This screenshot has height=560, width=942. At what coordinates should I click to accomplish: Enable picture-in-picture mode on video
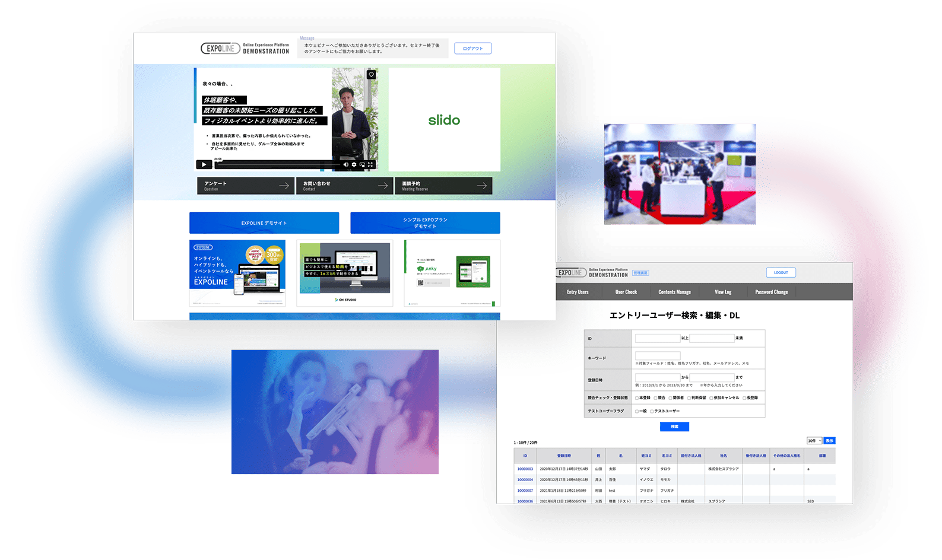[x=362, y=164]
